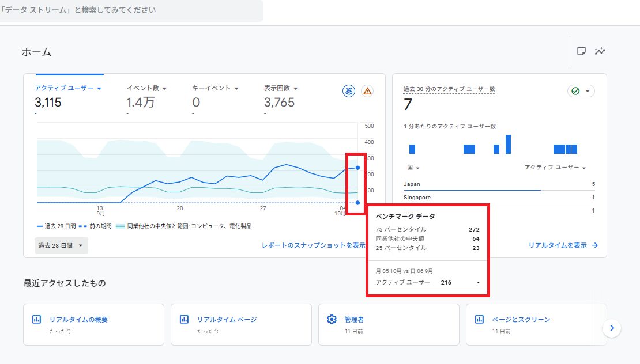
Task: Expand the アクティブ ユーザー metric dropdown
Action: coord(99,88)
